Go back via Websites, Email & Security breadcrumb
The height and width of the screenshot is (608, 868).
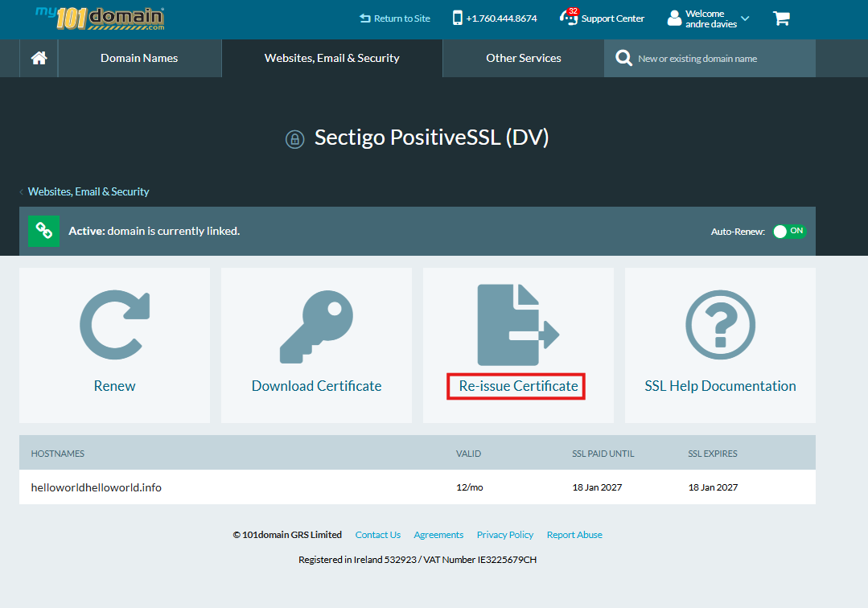tap(88, 191)
